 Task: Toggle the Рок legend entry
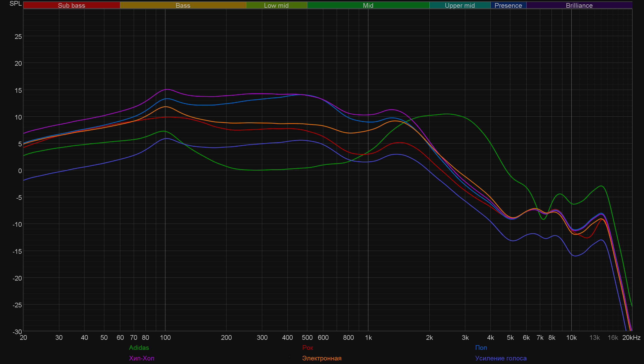point(308,348)
